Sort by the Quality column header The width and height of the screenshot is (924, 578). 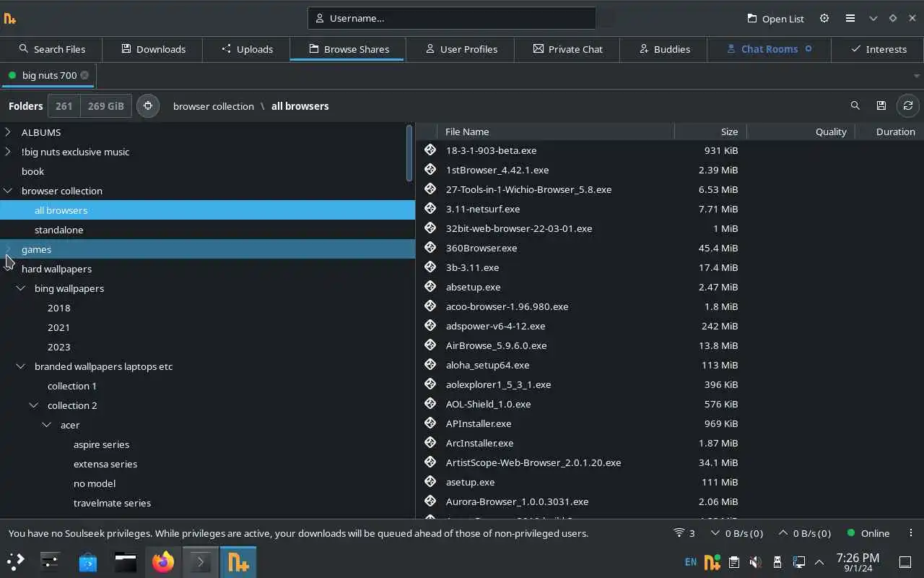[x=801, y=131]
